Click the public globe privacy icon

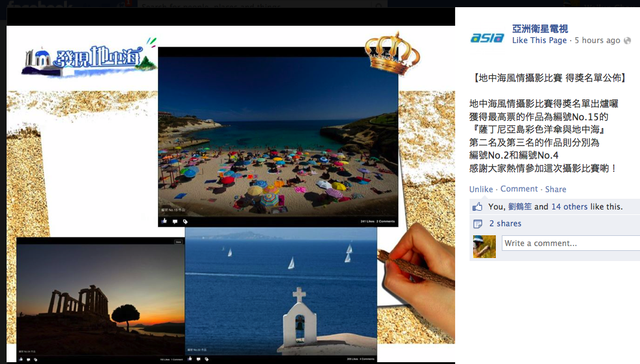click(627, 40)
